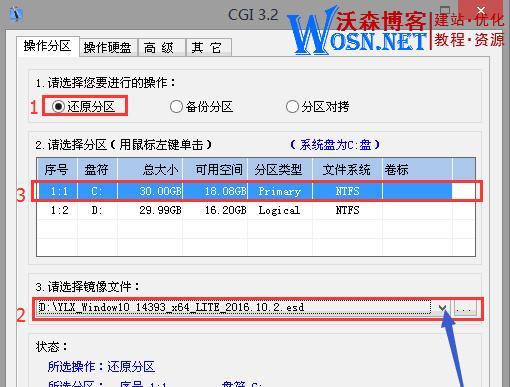This screenshot has height=387, width=510.
Task: Click the 总大小 column header
Action: [150, 170]
